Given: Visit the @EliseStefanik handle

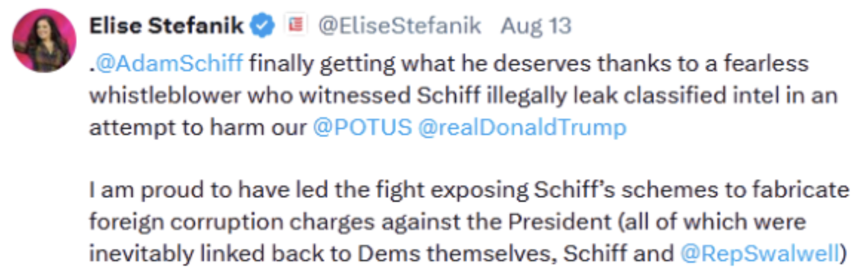Looking at the screenshot, I should point(400,25).
